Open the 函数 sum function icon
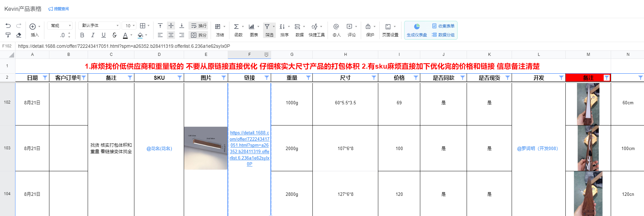 point(237,27)
